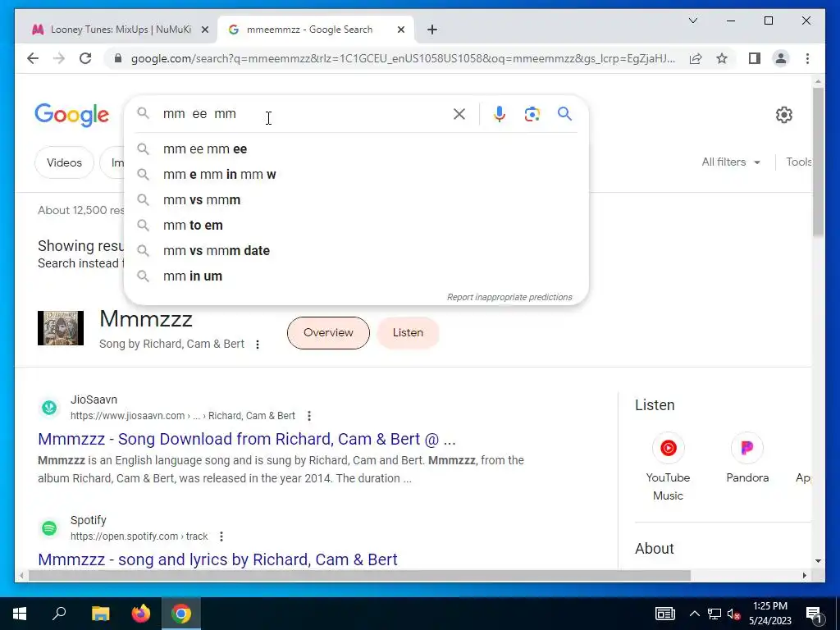Click the address bar URL

[x=403, y=58]
